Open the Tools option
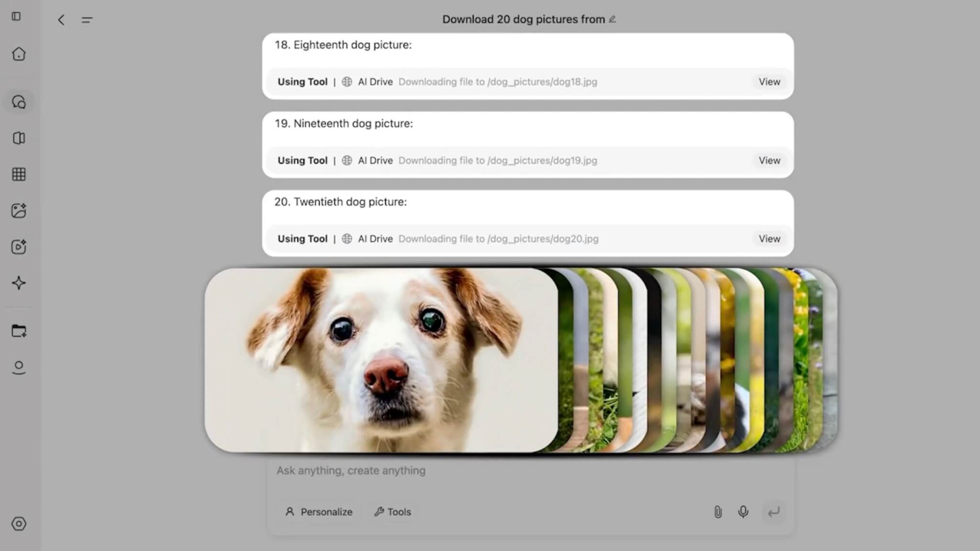 click(x=392, y=512)
